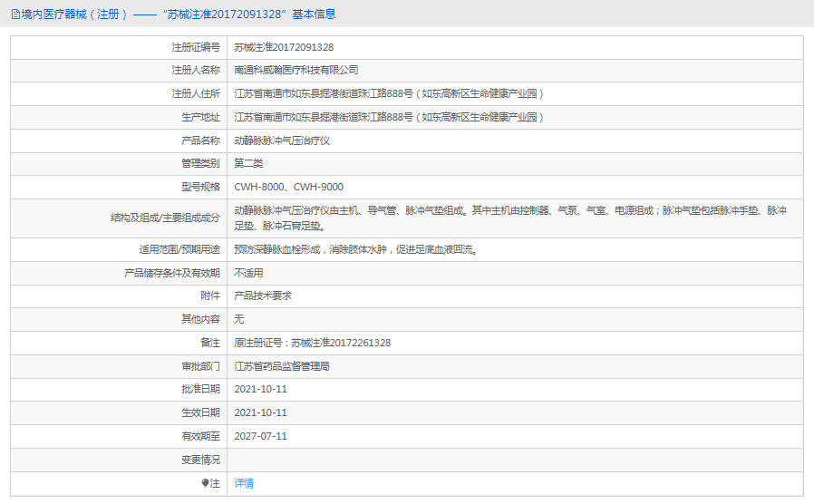Click 不适用 storage condition value
This screenshot has width=814, height=504.
coord(248,273)
